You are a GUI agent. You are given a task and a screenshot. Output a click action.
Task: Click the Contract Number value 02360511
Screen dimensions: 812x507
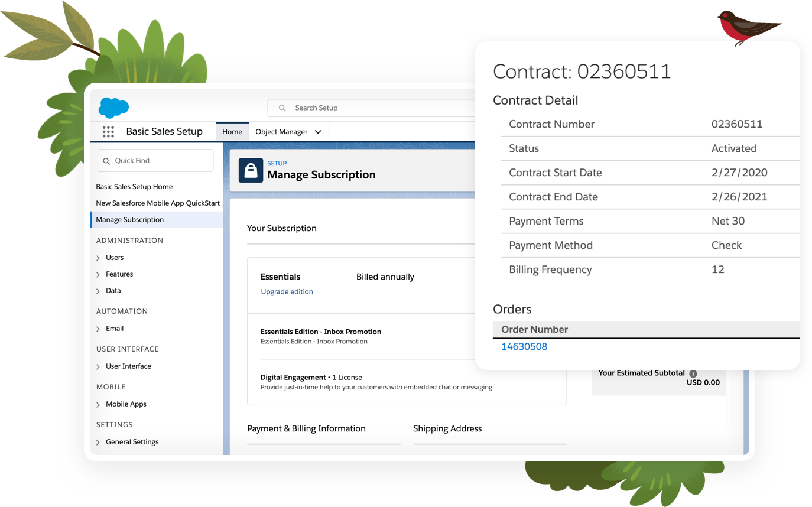(x=737, y=124)
